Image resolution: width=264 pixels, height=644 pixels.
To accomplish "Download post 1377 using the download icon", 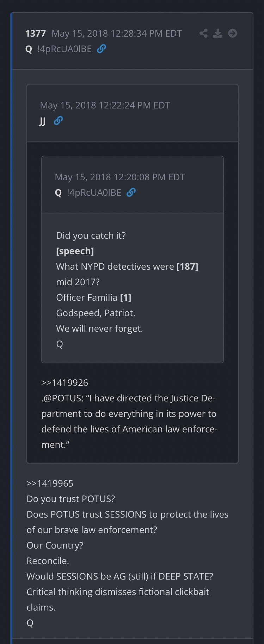I will click(218, 33).
